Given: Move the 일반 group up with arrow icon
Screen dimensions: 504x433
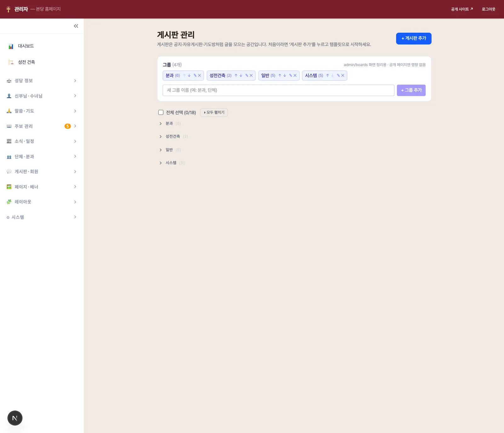Looking at the screenshot, I should pyautogui.click(x=280, y=76).
